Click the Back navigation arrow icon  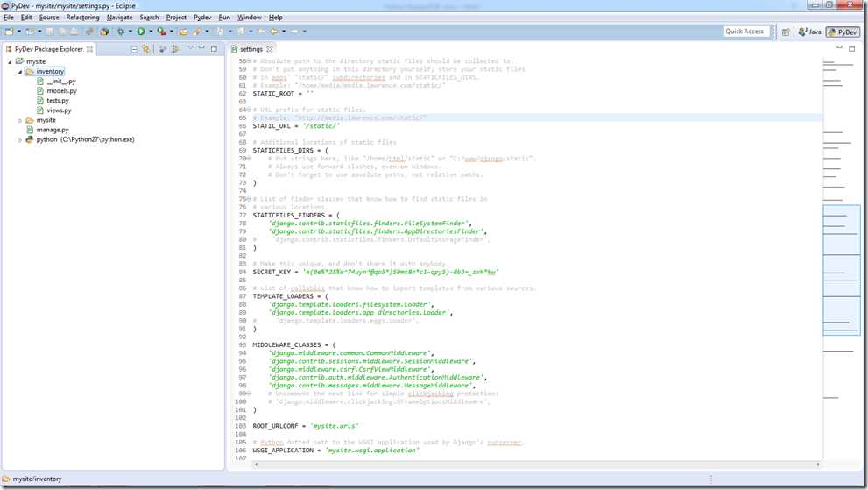[273, 32]
